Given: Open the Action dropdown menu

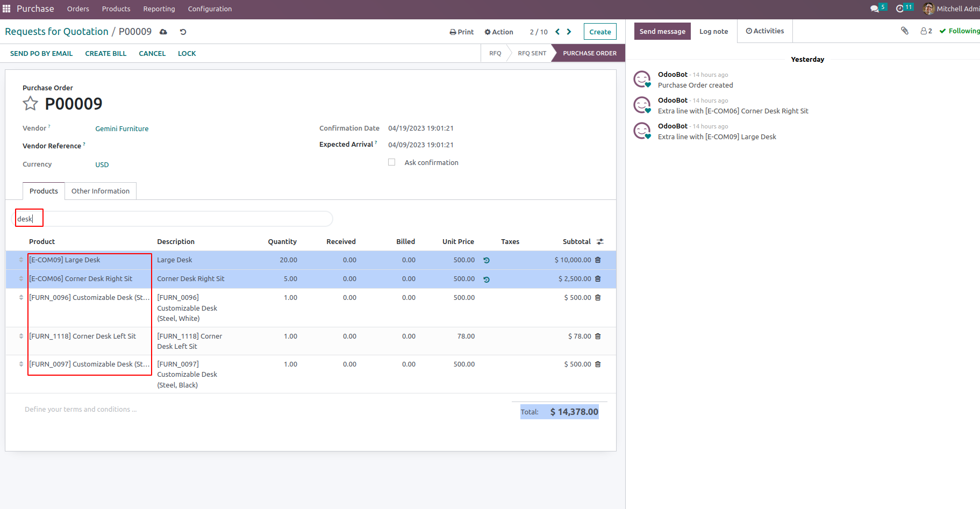Looking at the screenshot, I should click(499, 32).
